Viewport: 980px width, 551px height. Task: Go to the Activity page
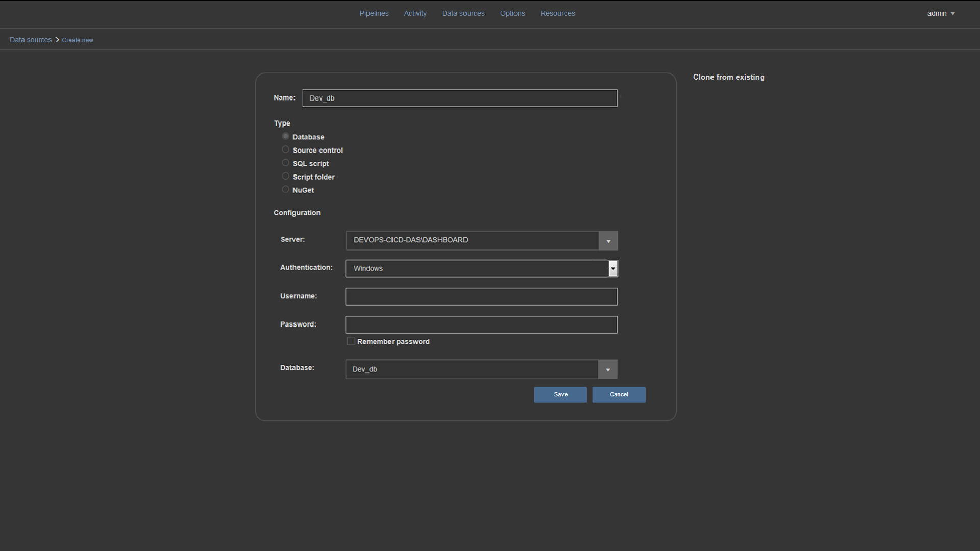pos(415,13)
